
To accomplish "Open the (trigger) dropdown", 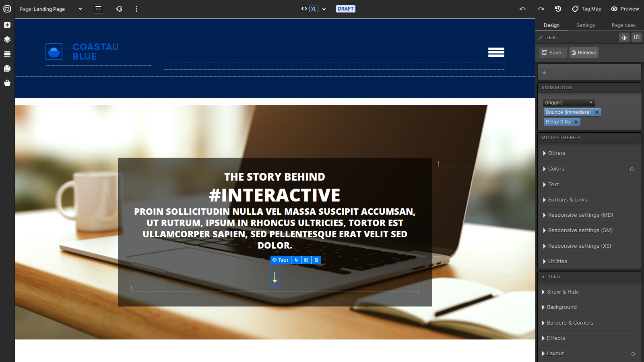I will click(x=569, y=103).
